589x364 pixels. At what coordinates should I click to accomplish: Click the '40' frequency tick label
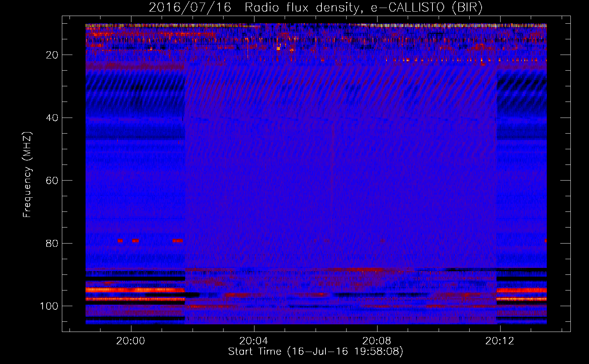pyautogui.click(x=52, y=118)
